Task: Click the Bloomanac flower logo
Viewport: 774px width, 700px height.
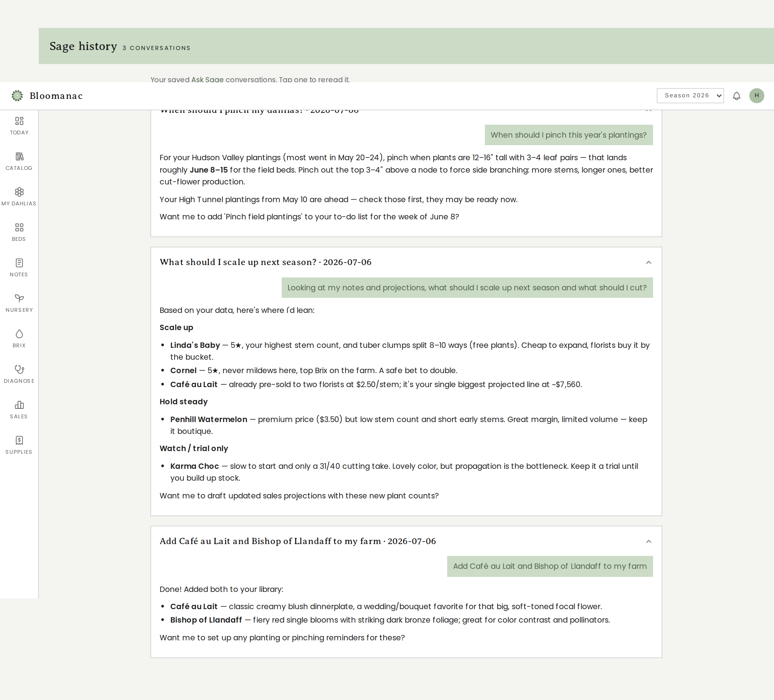Action: click(x=17, y=96)
